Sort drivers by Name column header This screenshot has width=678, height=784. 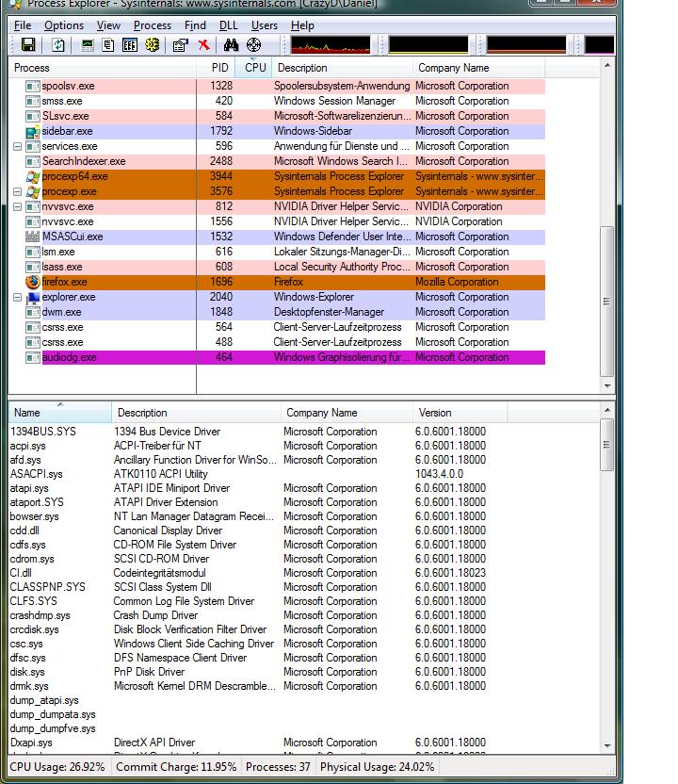click(60, 413)
